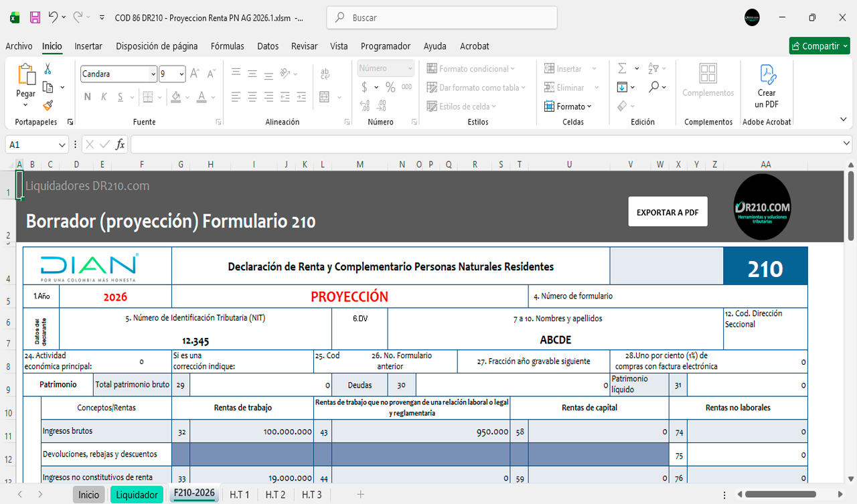The width and height of the screenshot is (857, 504).
Task: Click the Find and Select magnifier icon
Action: (654, 87)
